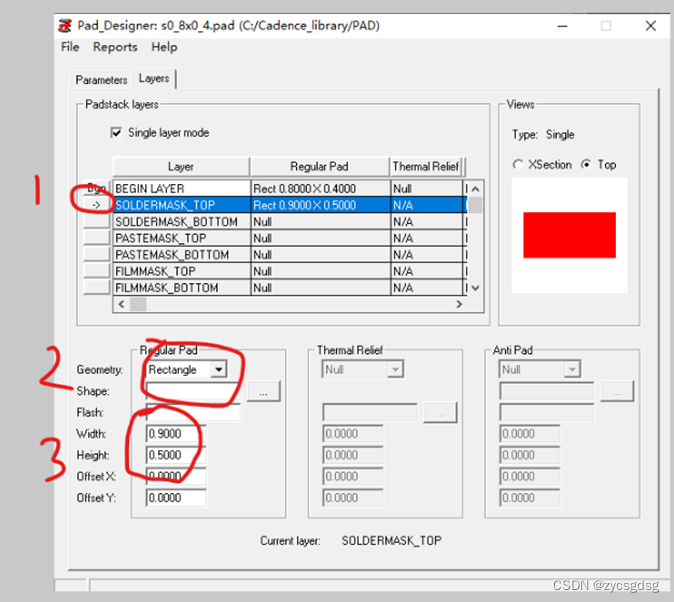Click the Regular Pad Width input field
Viewport: 674px width, 602px height.
(x=176, y=434)
